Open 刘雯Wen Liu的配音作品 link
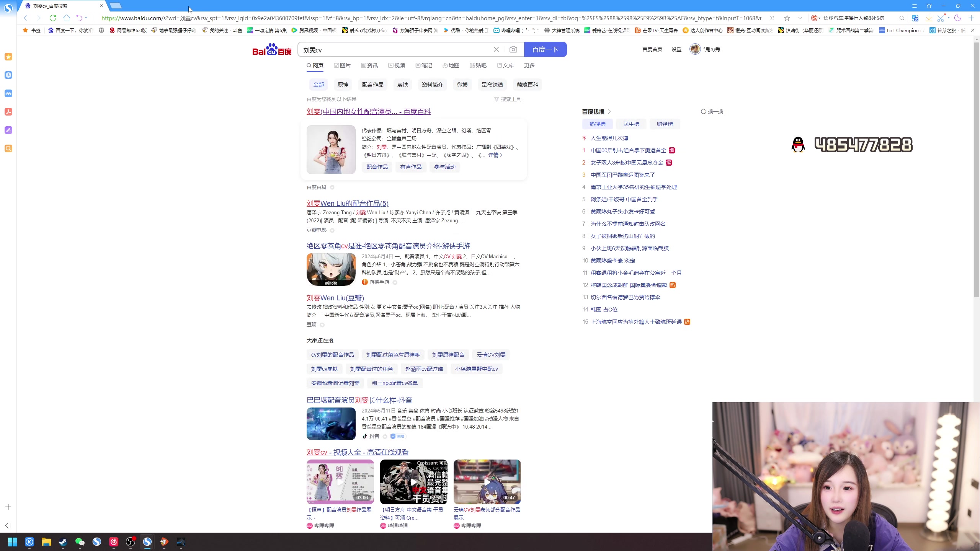 [347, 203]
